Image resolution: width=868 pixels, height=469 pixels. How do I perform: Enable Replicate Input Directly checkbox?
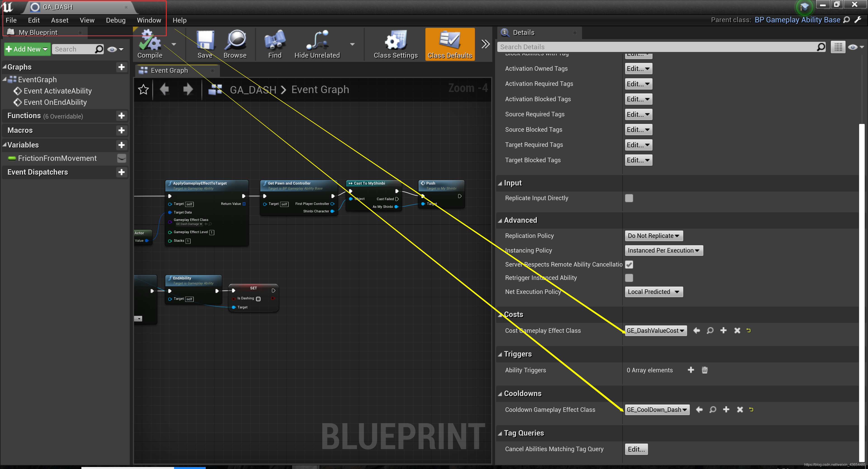[629, 198]
